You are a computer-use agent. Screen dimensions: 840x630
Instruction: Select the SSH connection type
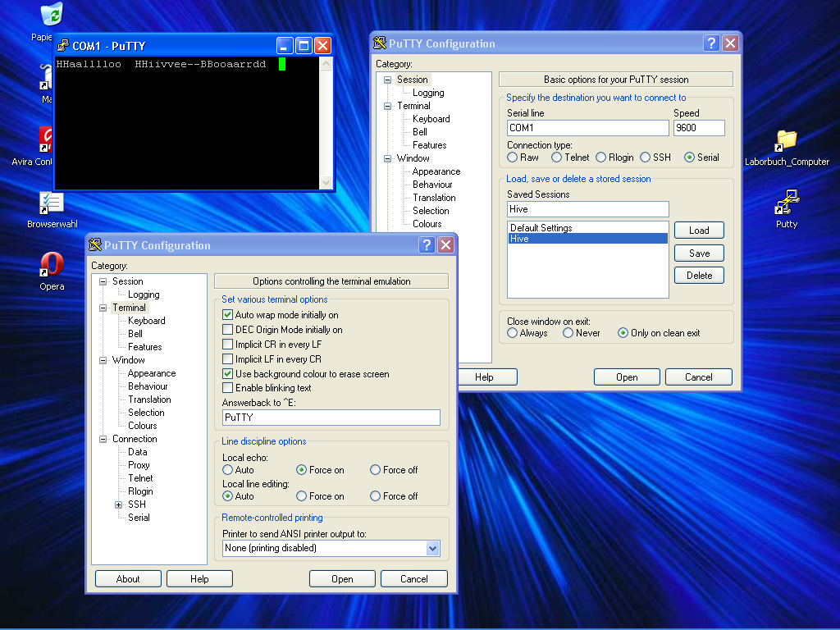645,157
